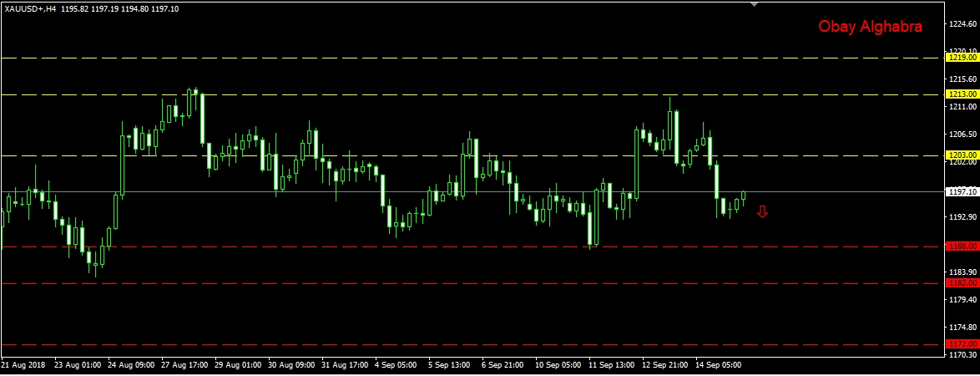Click the 5 Sep 13:00 time label
This screenshot has width=980, height=376.
click(450, 365)
